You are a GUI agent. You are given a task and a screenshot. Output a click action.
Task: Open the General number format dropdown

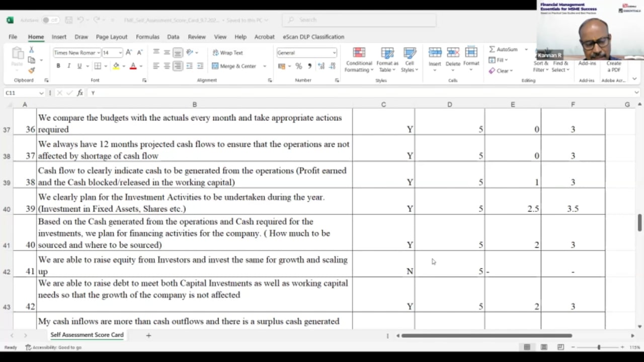[334, 53]
